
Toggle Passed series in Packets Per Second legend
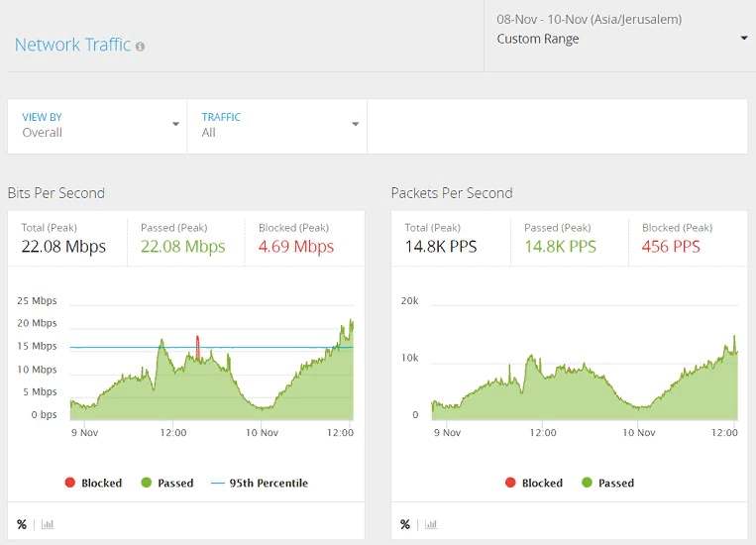pyautogui.click(x=606, y=484)
